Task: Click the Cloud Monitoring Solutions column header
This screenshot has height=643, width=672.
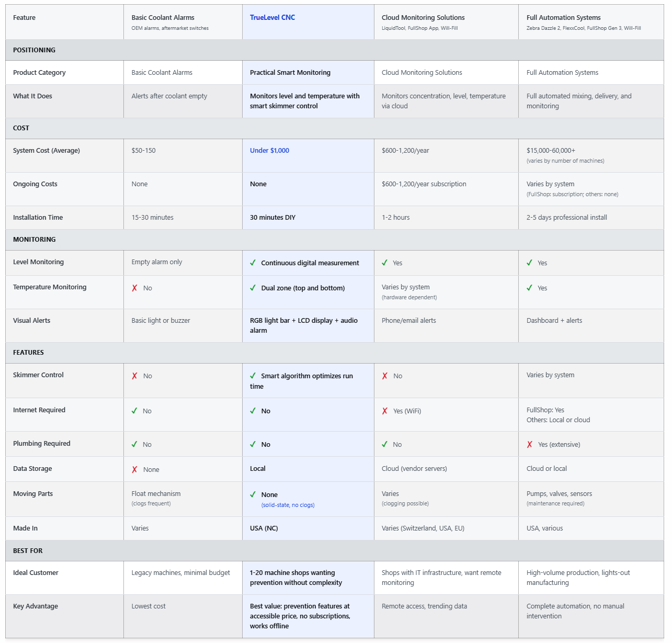Action: click(x=423, y=18)
